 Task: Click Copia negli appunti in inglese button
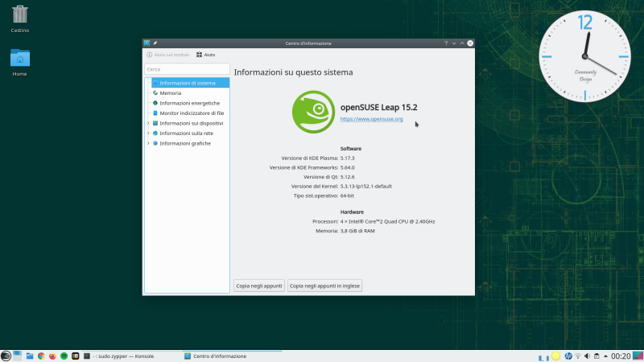(324, 286)
